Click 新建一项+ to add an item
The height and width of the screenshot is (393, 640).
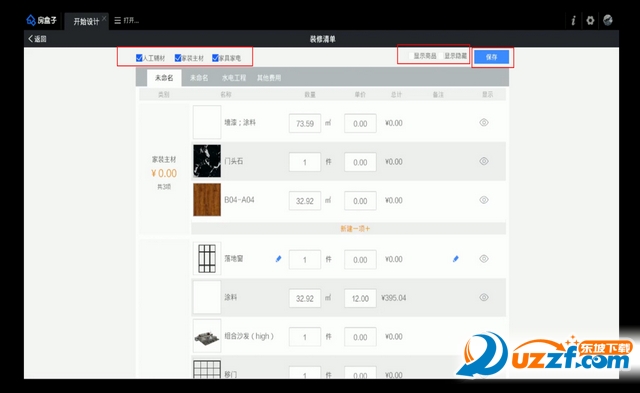click(x=355, y=229)
